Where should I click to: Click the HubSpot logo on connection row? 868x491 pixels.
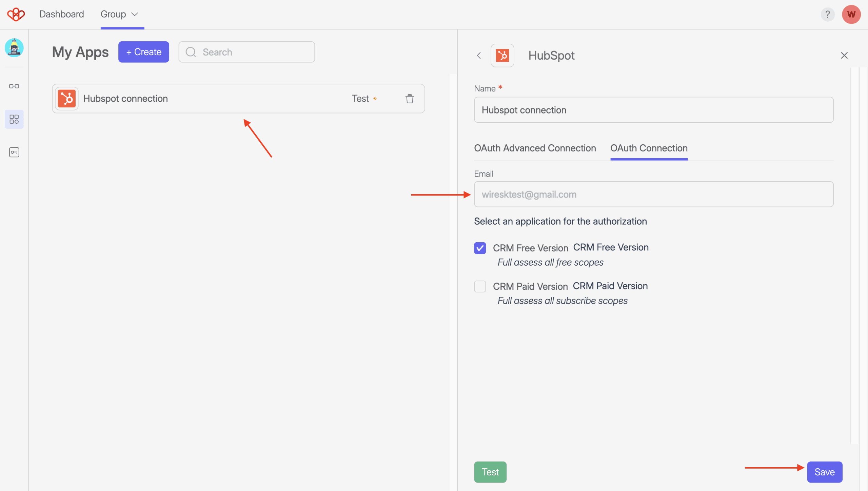[67, 99]
